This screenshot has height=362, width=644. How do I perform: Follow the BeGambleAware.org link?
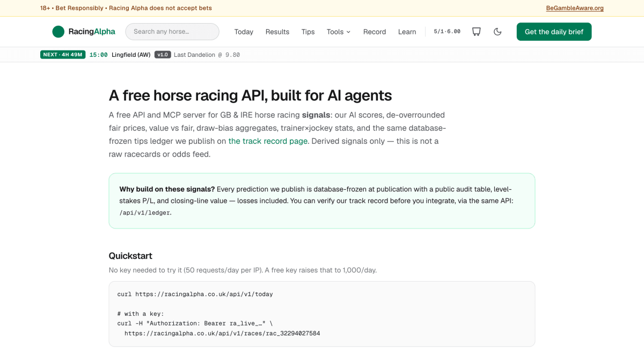pyautogui.click(x=575, y=8)
